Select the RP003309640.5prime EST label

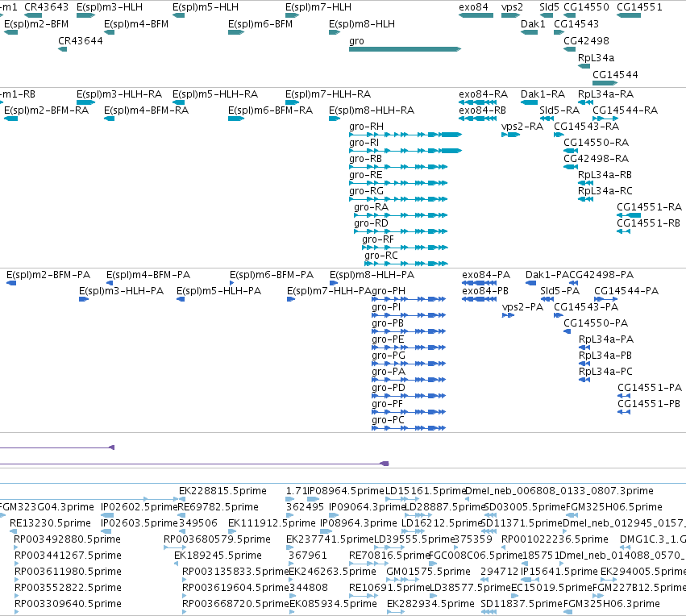coord(68,604)
